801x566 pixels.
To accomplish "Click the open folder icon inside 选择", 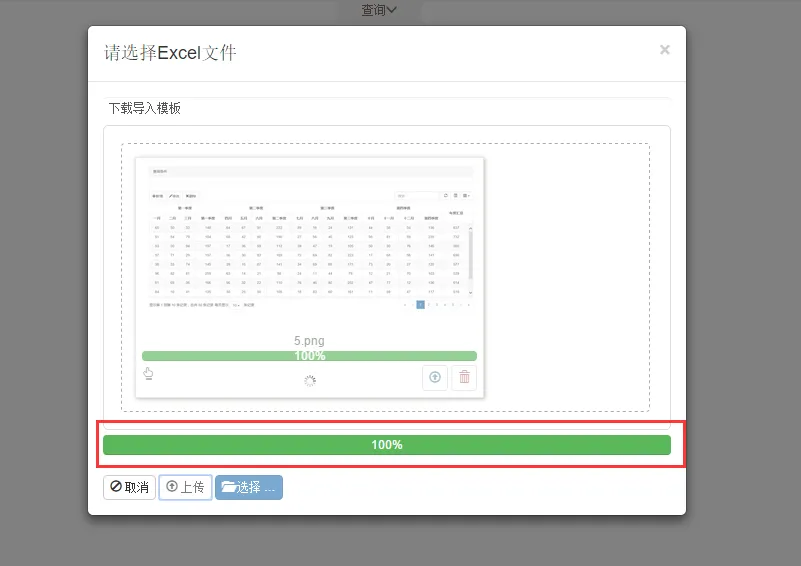I will pyautogui.click(x=228, y=487).
